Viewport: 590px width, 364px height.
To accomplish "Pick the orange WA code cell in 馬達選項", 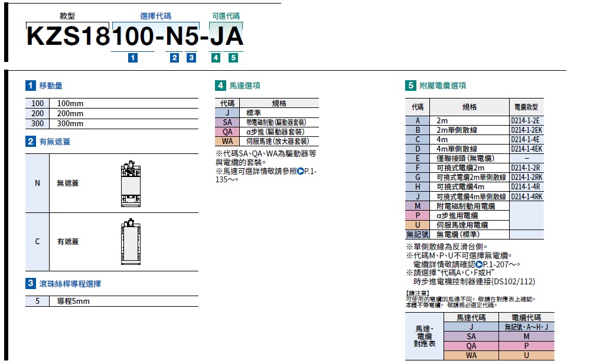I will pos(227,142).
